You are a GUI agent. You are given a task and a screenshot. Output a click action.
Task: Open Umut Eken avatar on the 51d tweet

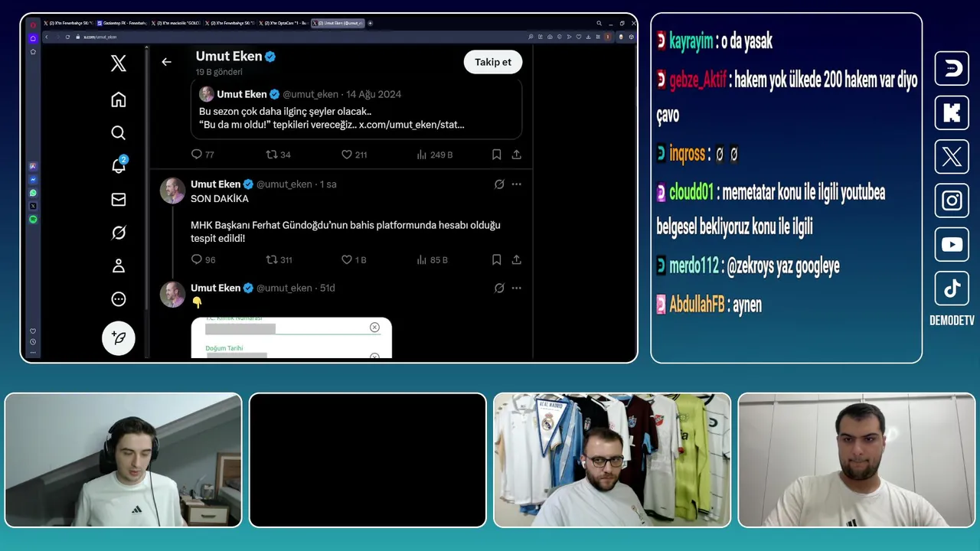[172, 295]
